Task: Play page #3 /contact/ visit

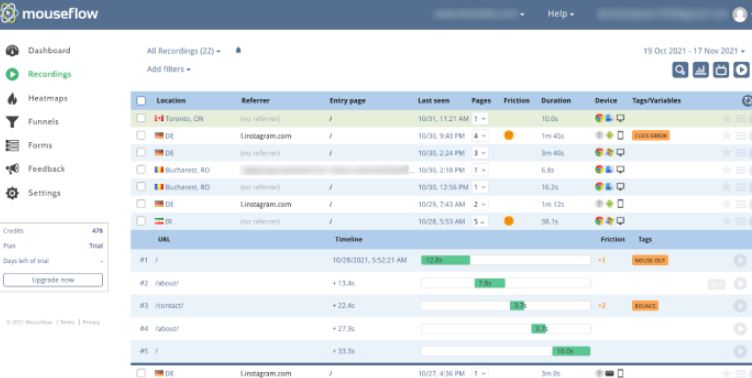Action: click(x=740, y=306)
